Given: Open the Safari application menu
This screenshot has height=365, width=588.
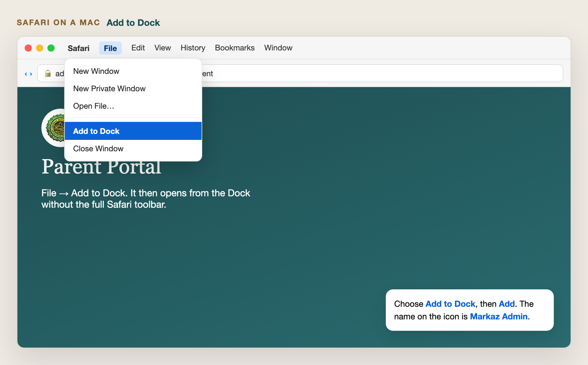Looking at the screenshot, I should (78, 48).
